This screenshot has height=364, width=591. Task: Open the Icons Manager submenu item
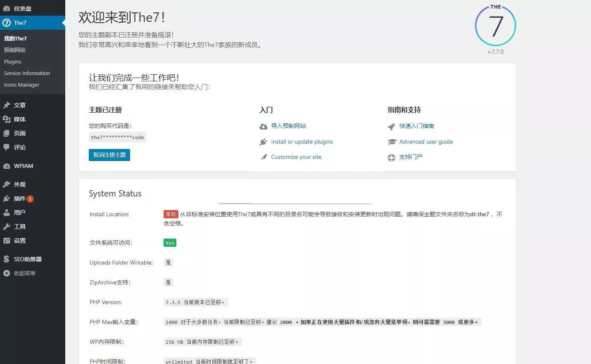21,85
